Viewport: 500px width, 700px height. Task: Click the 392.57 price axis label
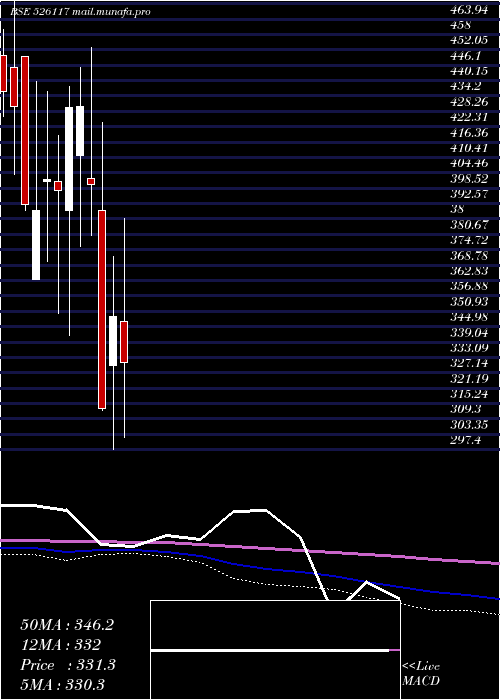coord(469,194)
